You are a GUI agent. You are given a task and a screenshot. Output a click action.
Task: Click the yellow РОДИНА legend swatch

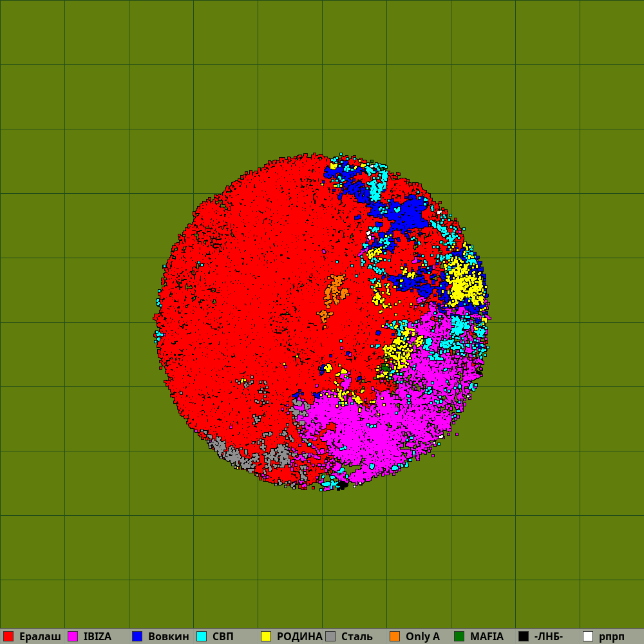pos(266,636)
